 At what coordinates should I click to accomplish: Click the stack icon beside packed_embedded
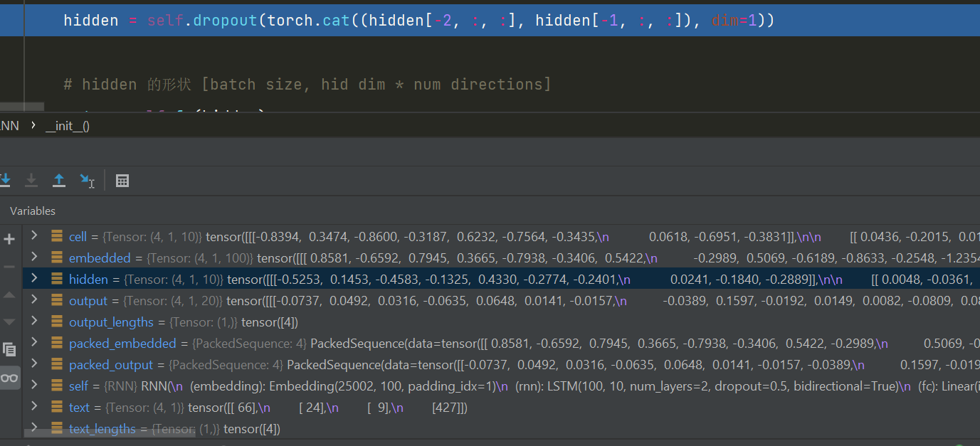56,344
